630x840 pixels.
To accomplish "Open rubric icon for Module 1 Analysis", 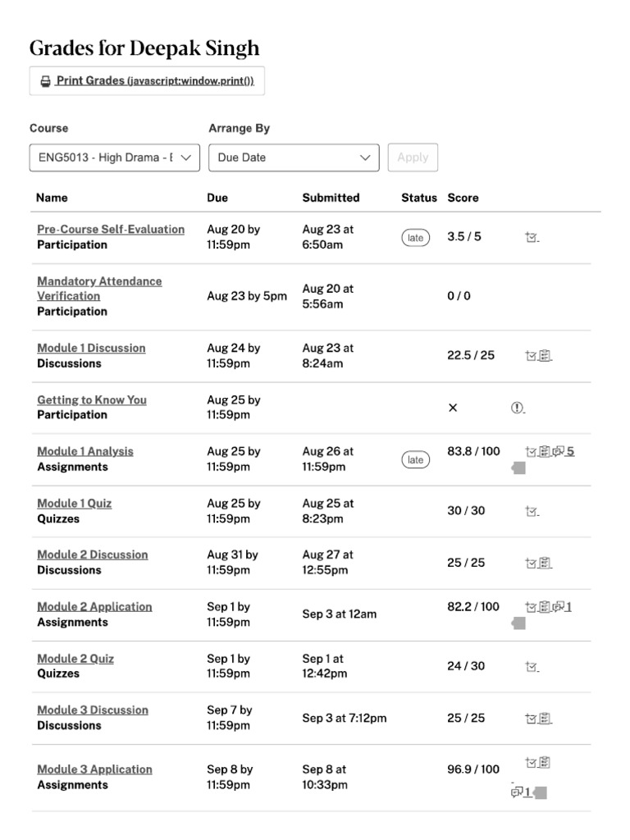I will coord(546,451).
